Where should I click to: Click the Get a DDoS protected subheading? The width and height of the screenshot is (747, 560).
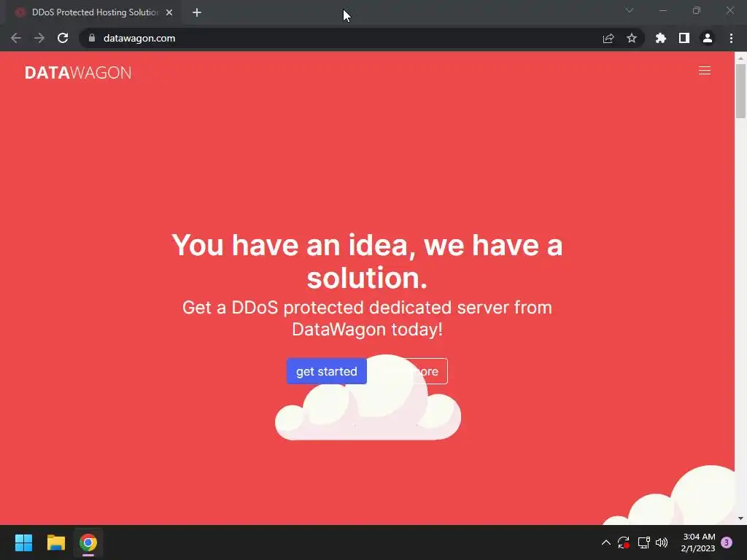point(367,318)
